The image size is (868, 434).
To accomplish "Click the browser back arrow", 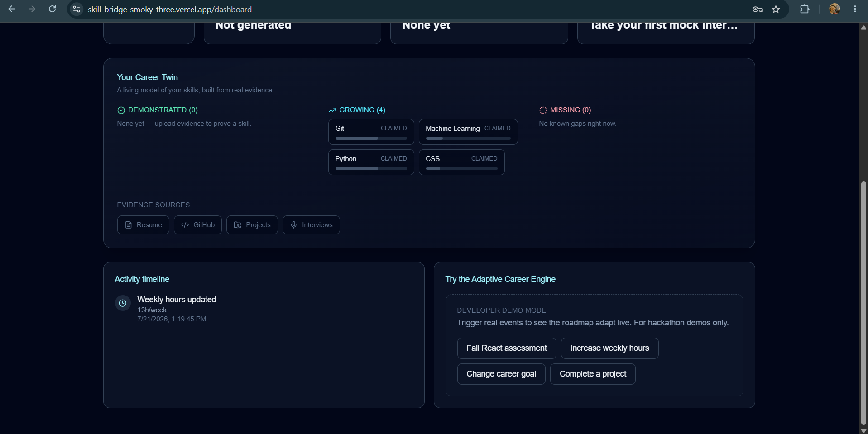I will (x=12, y=9).
